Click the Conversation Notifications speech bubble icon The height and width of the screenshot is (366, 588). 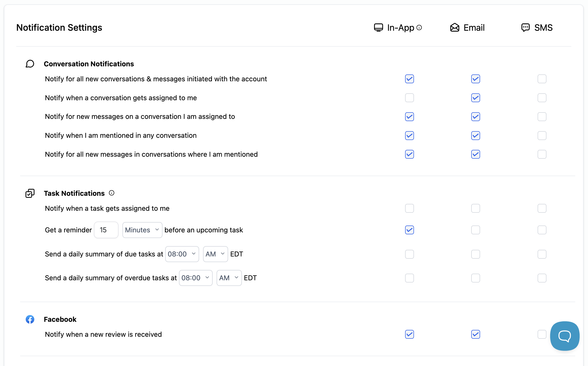coord(30,64)
